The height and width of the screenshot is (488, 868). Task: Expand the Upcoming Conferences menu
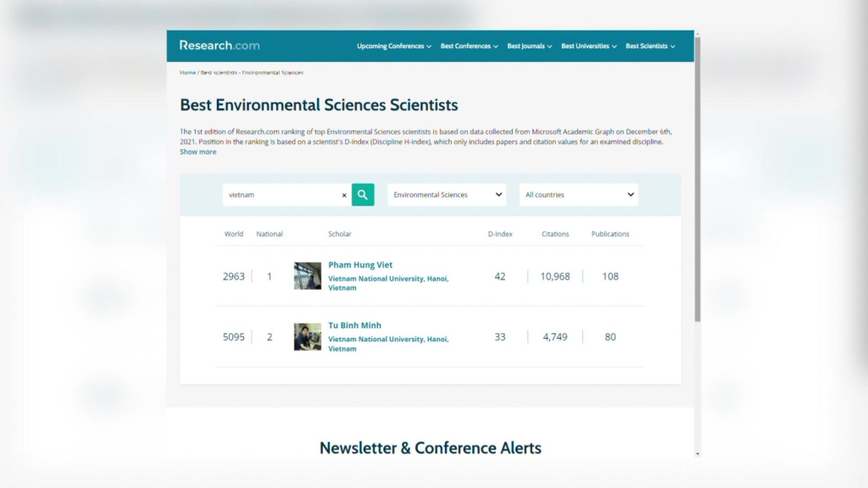pyautogui.click(x=393, y=47)
